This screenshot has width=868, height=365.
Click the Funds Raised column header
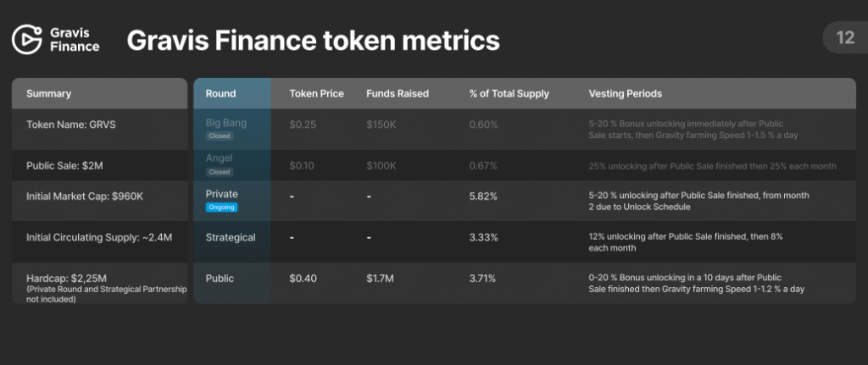tap(397, 93)
